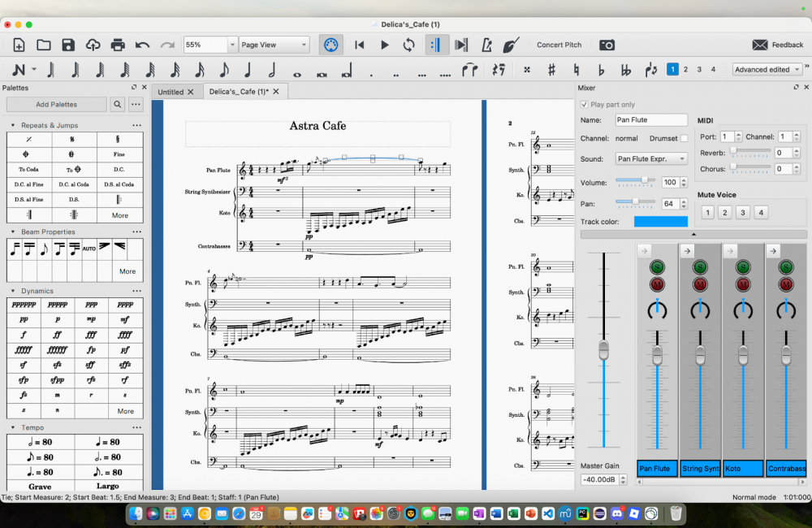The image size is (812, 528).
Task: Collapse the Repeats & Jumps palette
Action: (x=13, y=126)
